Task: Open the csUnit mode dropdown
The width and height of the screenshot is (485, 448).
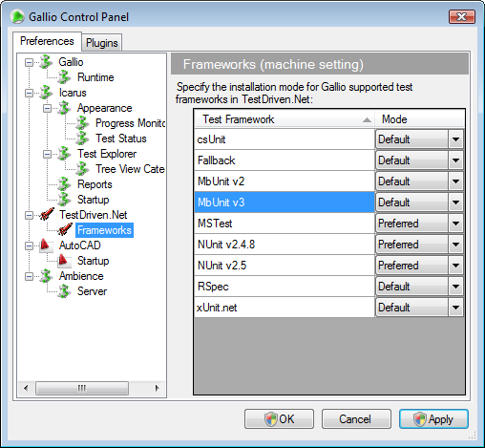Action: coord(455,139)
